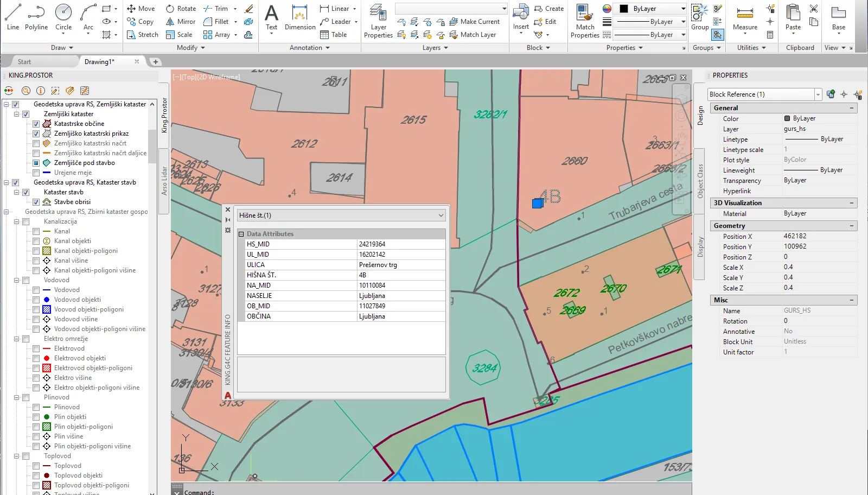Open the Hišne št.(1) dropdown

[441, 215]
